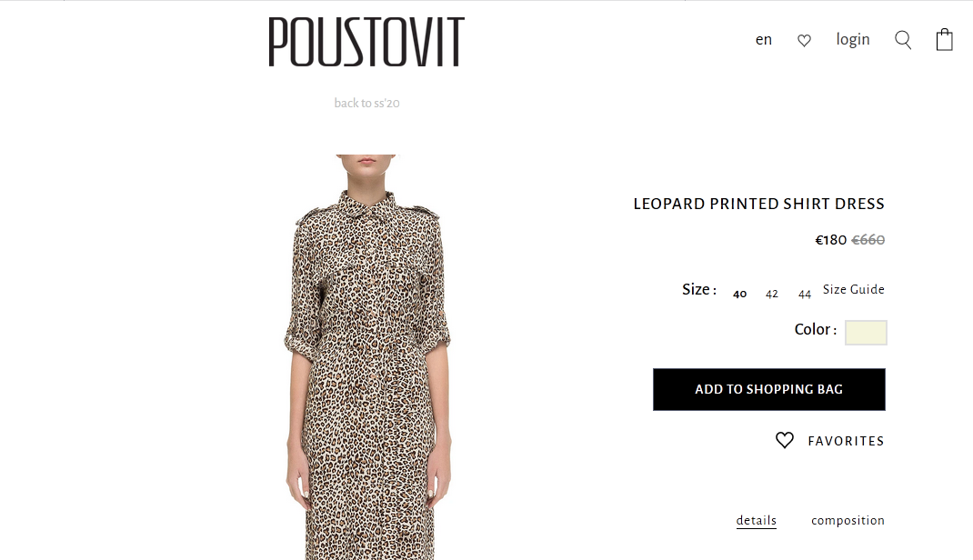Click Add to Shopping Bag button

coord(768,389)
